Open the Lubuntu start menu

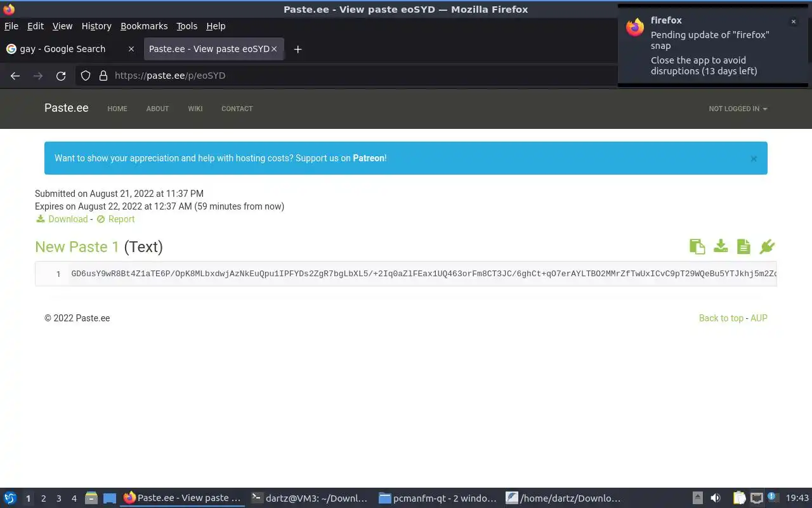point(10,498)
